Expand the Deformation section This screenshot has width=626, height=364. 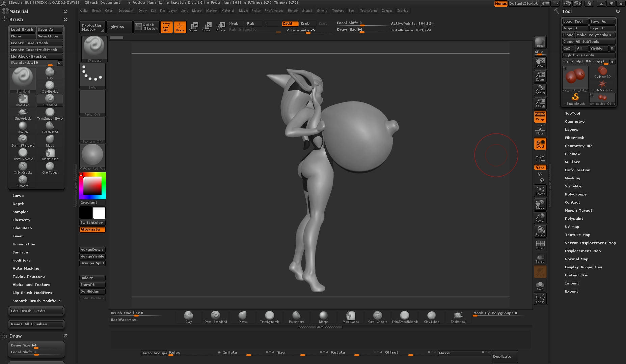577,170
